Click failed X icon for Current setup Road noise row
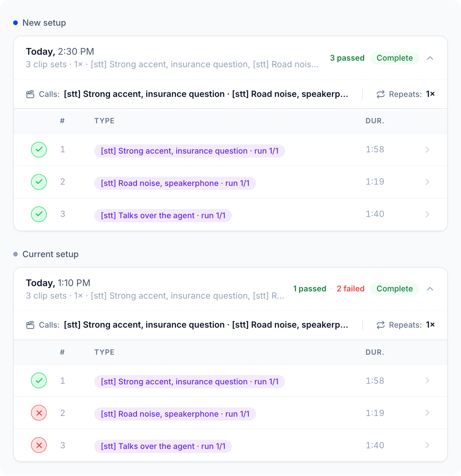Image resolution: width=461 pixels, height=476 pixels. pos(39,413)
